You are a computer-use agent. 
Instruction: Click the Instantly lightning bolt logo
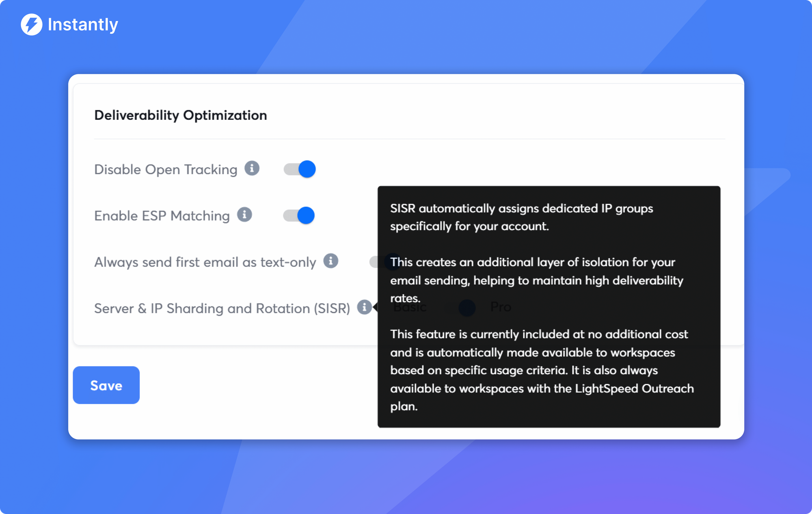pos(31,24)
